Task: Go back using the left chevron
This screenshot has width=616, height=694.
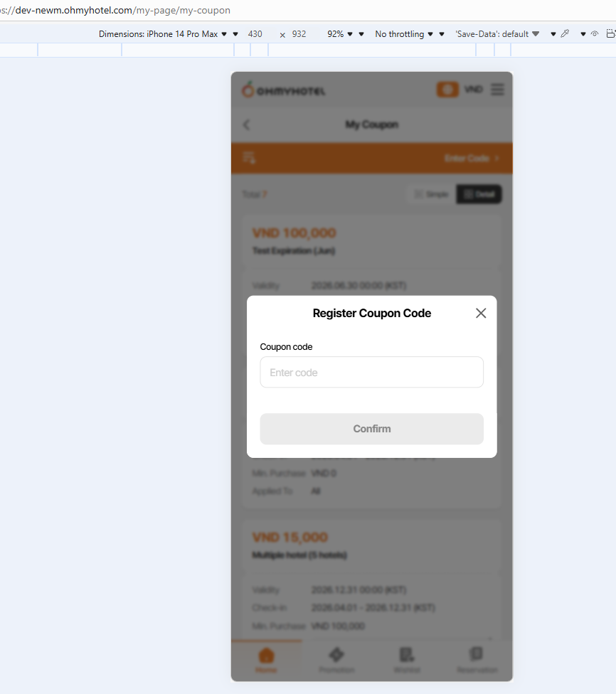Action: (x=247, y=125)
